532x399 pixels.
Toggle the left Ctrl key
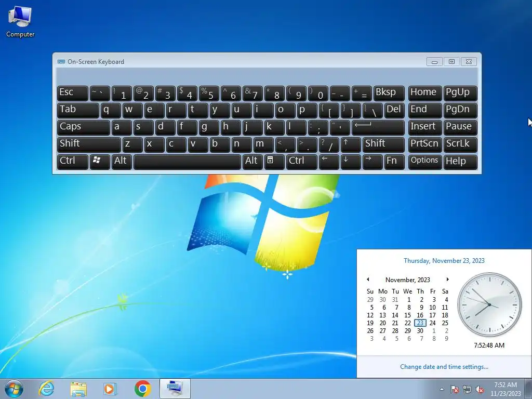73,162
